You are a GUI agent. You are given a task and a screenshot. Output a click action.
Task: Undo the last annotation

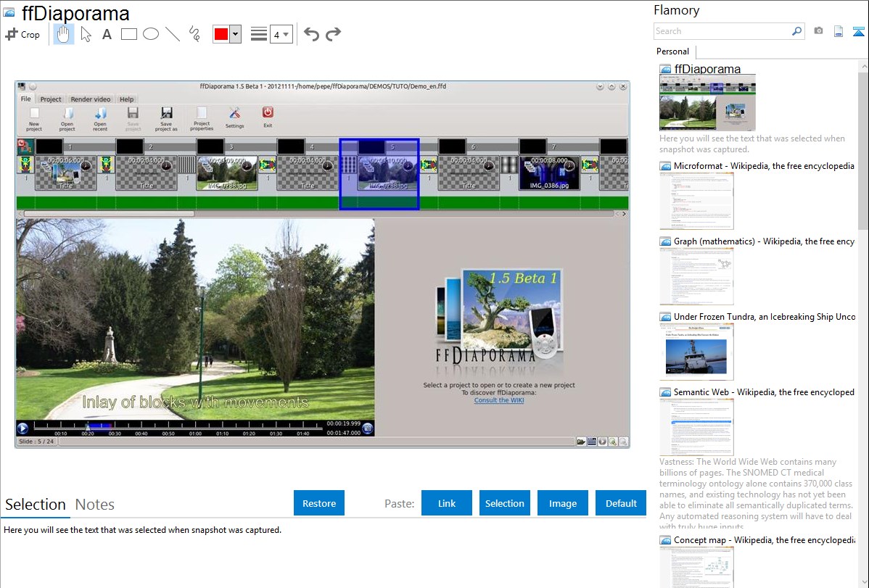[x=311, y=34]
